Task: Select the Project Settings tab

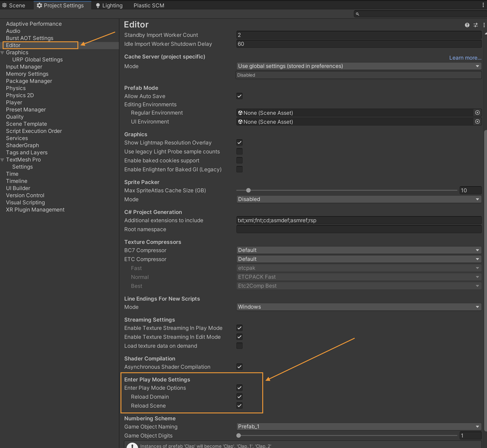Action: (x=61, y=5)
